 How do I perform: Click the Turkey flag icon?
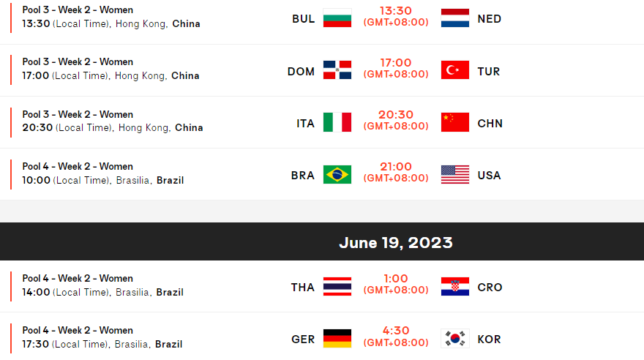pos(455,70)
